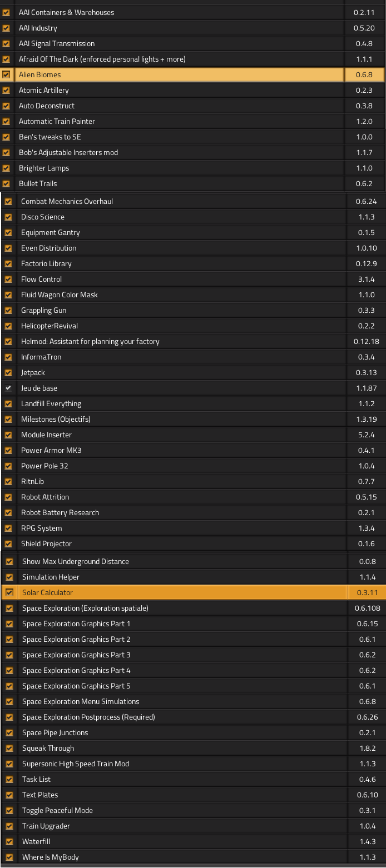
Task: Select the Fluid Wagon Color Mask mod
Action: point(181,295)
